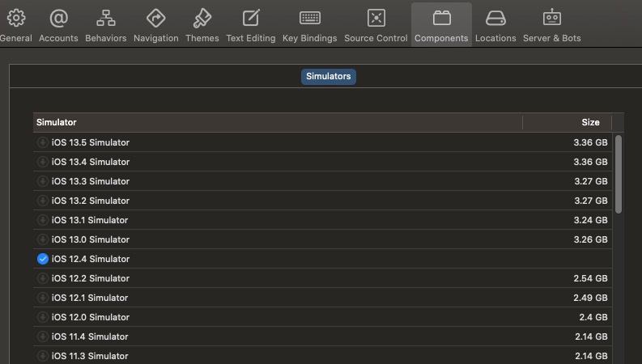Image resolution: width=642 pixels, height=364 pixels.
Task: Select the iOS 11.4 Simulator row text
Action: 90,336
